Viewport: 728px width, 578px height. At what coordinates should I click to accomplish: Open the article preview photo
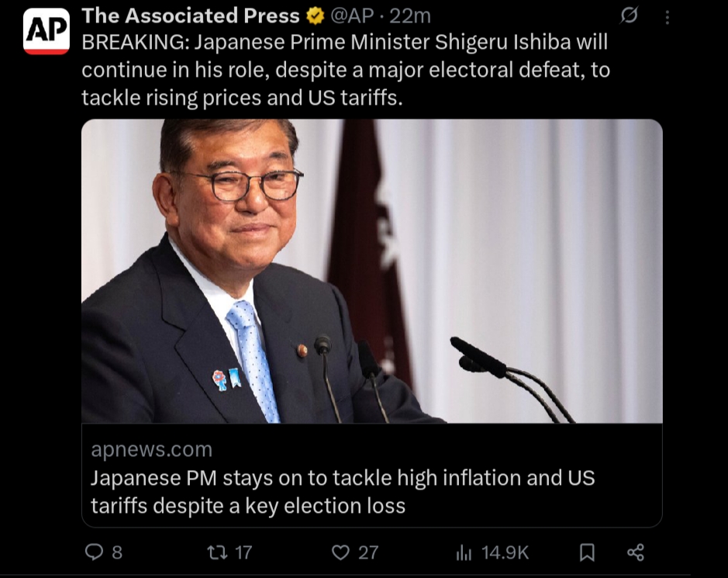[372, 271]
